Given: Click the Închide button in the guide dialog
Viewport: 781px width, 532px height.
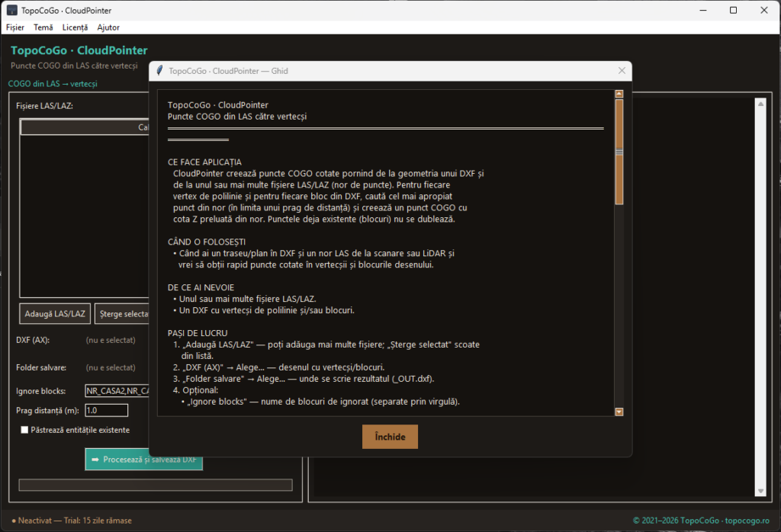Looking at the screenshot, I should (x=390, y=437).
